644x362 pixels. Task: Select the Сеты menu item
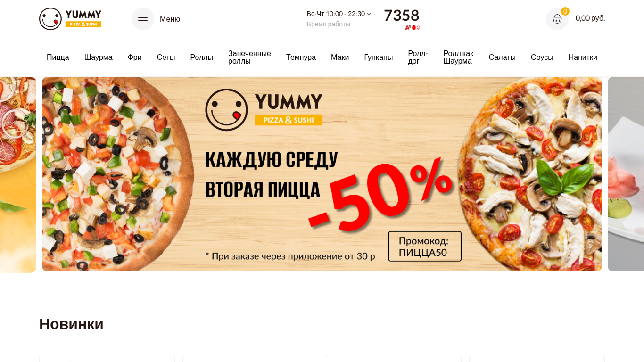[166, 58]
